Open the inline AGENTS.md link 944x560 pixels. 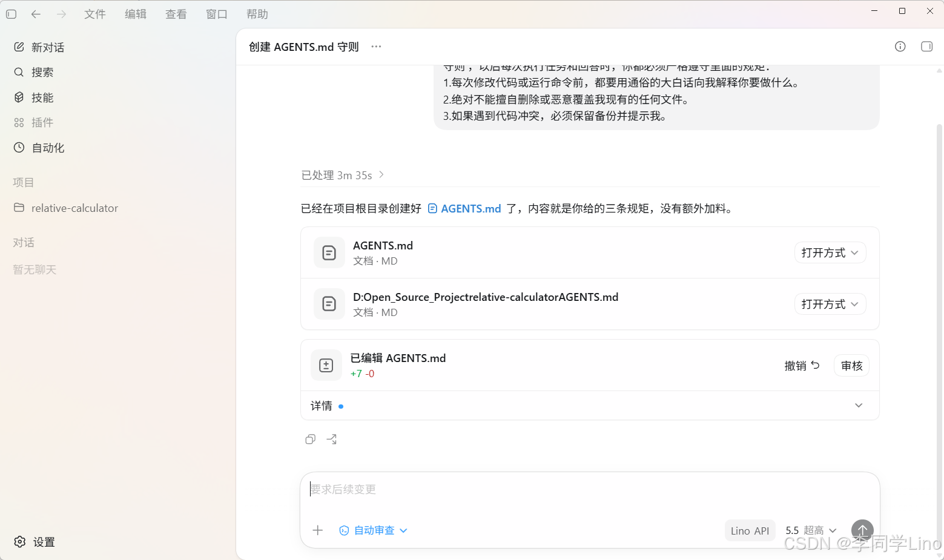click(464, 208)
